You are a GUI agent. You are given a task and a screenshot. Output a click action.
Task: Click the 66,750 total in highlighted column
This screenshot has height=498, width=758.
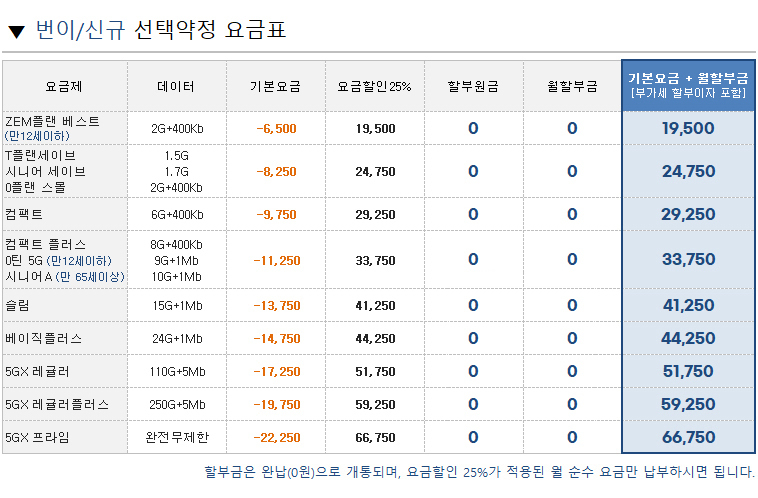click(687, 437)
